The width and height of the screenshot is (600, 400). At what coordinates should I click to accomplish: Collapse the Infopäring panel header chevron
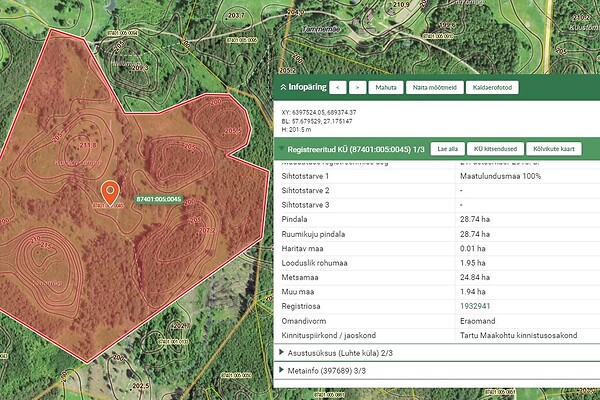(283, 88)
